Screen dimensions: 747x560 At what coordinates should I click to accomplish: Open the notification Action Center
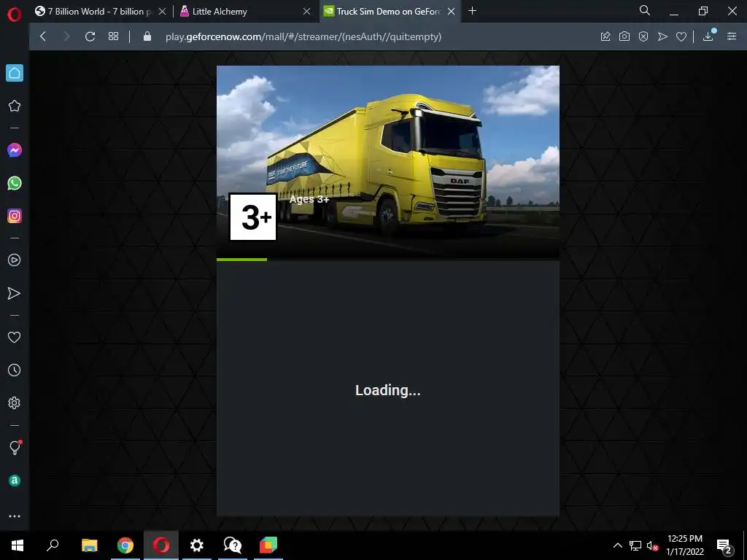[724, 545]
